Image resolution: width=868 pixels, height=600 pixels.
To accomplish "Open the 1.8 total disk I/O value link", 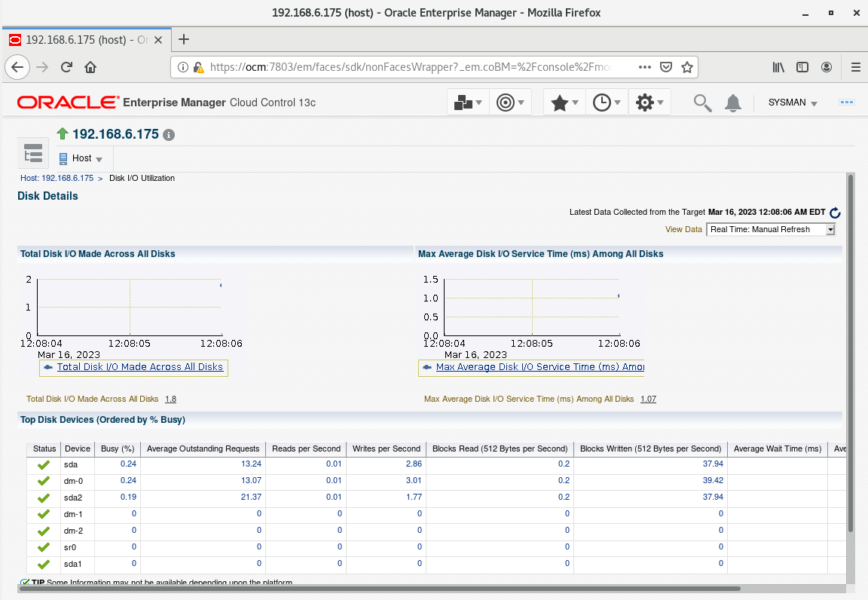I will coord(170,399).
